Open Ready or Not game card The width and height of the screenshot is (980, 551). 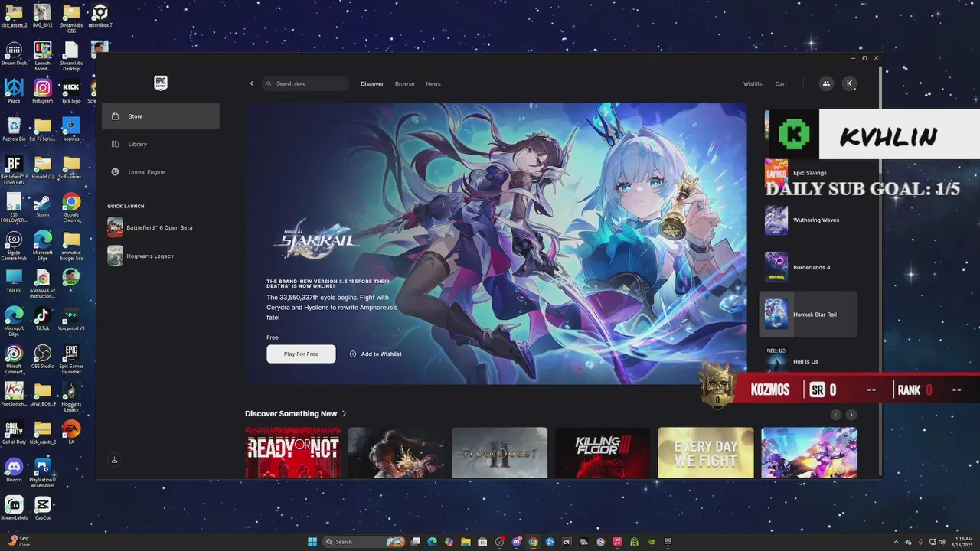(293, 453)
